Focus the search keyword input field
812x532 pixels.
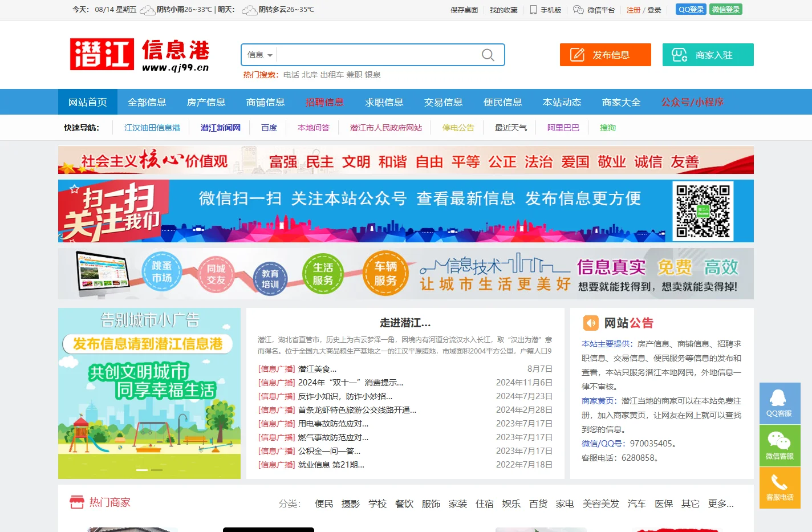click(376, 55)
